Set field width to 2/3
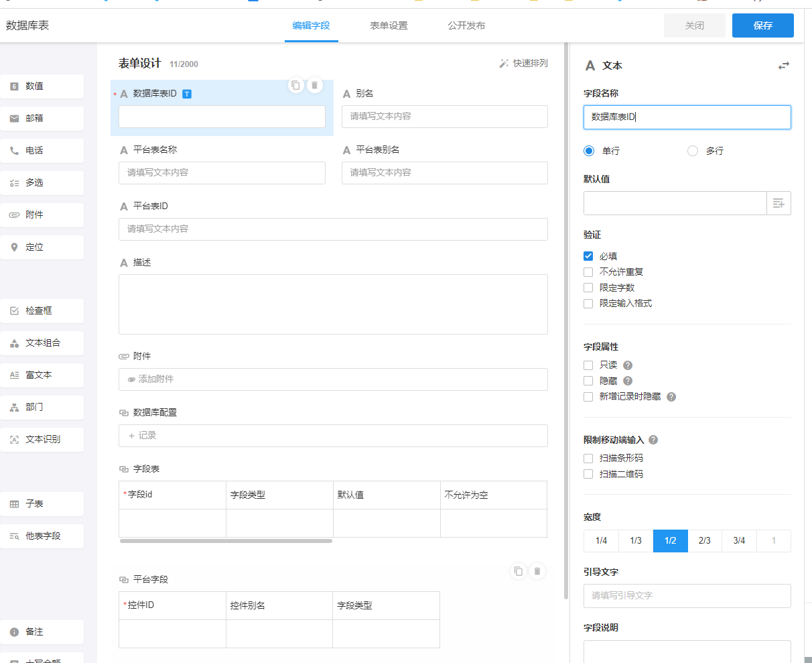Viewport: 812px width, 663px height. 705,540
